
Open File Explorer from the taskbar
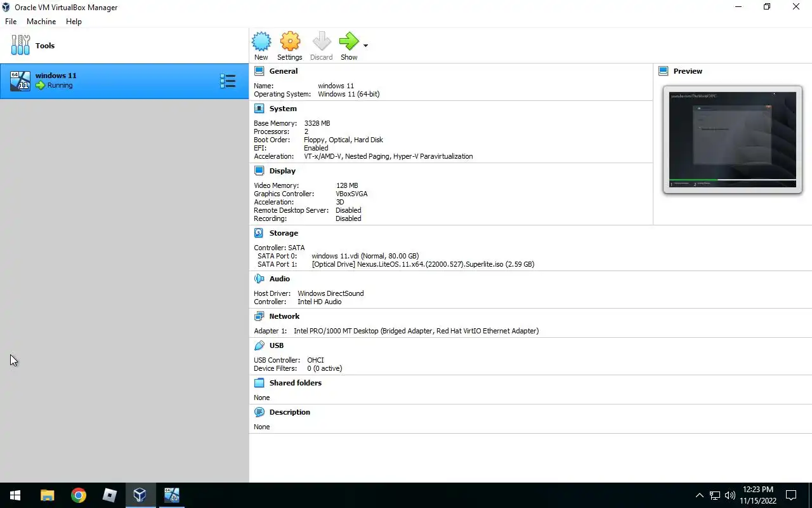(47, 495)
